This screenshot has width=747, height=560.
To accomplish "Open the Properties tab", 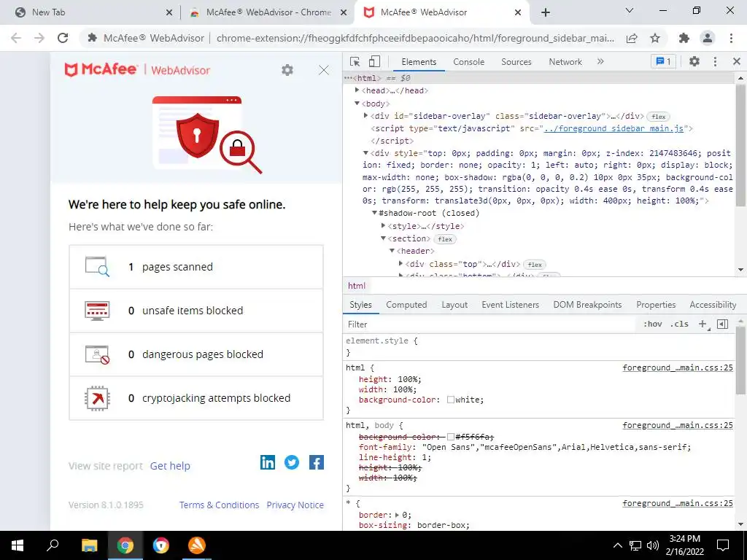I will tap(656, 305).
